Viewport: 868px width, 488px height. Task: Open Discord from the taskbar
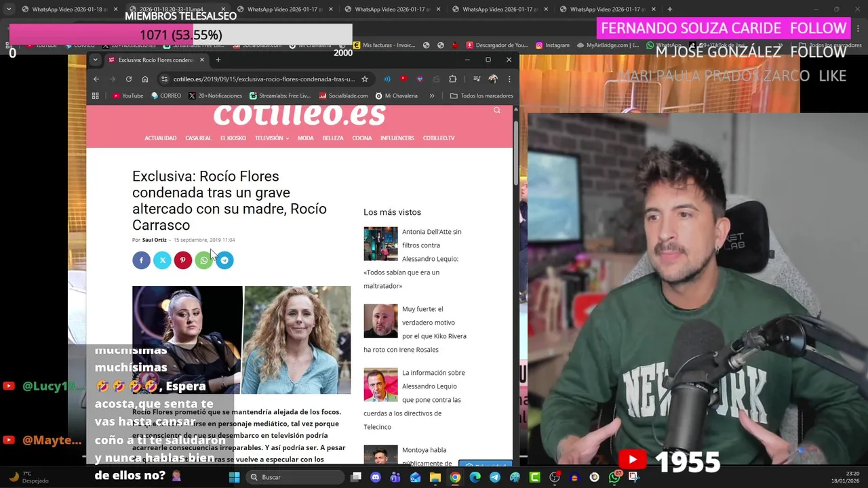click(x=376, y=477)
